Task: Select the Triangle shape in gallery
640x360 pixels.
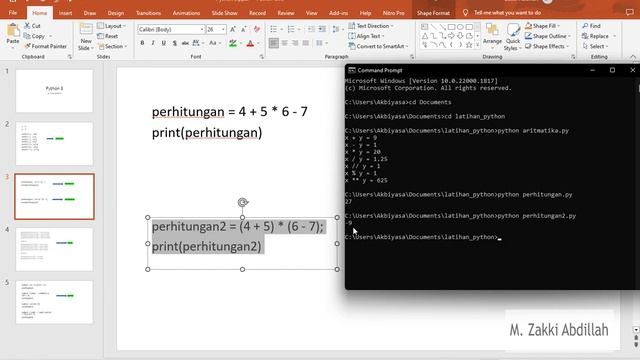Action: tap(425, 36)
